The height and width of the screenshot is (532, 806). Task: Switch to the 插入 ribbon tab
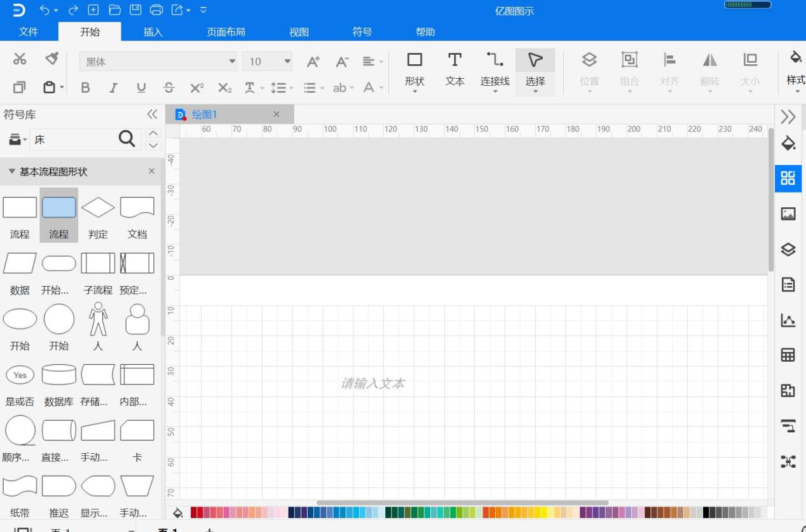click(153, 32)
